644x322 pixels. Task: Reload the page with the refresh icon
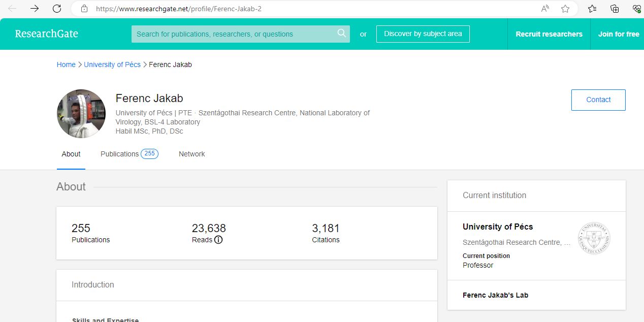[57, 9]
